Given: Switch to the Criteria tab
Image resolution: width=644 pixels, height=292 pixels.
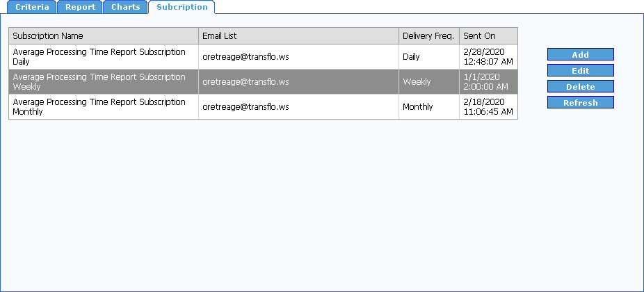Looking at the screenshot, I should point(28,8).
